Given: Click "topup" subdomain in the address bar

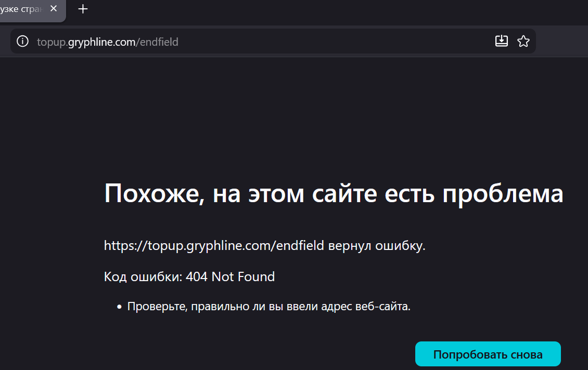Looking at the screenshot, I should pos(51,42).
